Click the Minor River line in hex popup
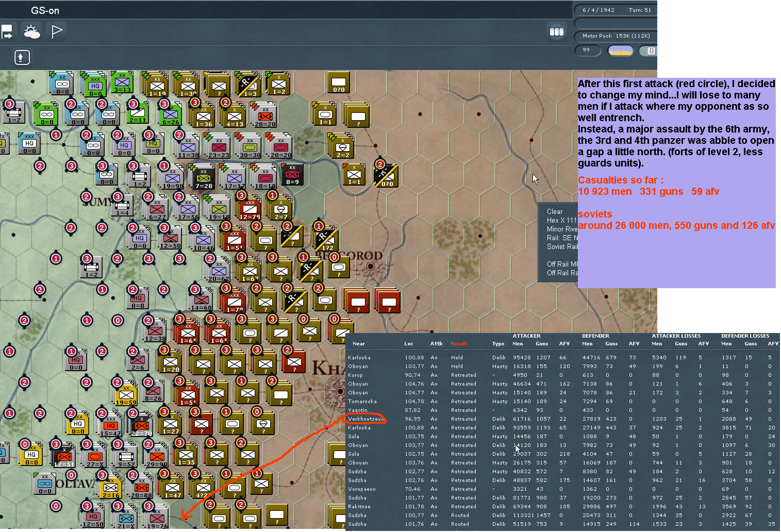Image resolution: width=781 pixels, height=532 pixels. point(562,229)
